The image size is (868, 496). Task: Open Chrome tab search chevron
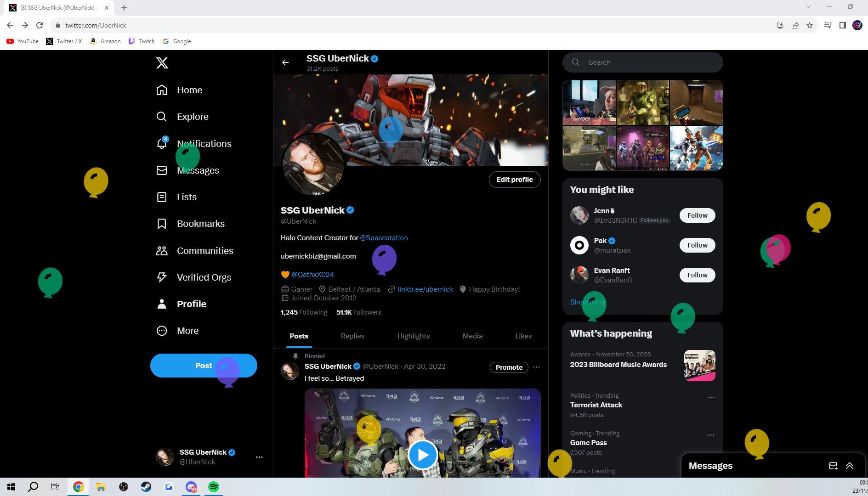click(808, 6)
